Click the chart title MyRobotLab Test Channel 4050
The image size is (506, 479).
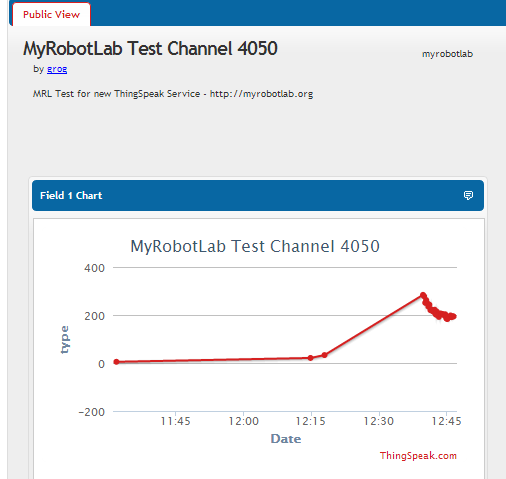pyautogui.click(x=255, y=246)
